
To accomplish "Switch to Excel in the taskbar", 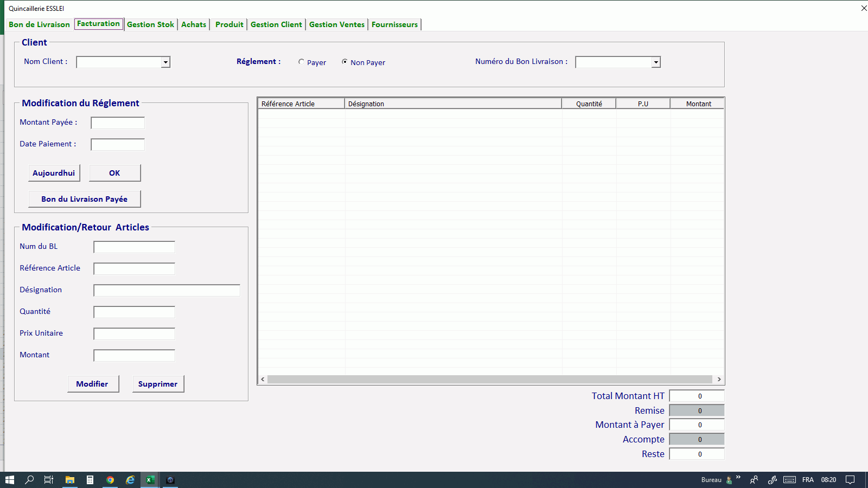I will [x=150, y=480].
